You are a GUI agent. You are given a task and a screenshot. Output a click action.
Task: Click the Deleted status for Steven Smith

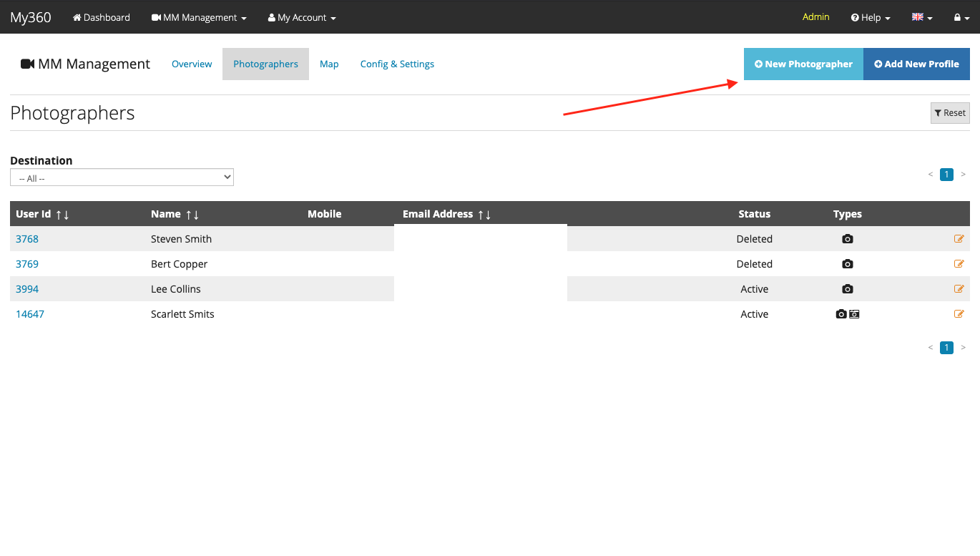coord(755,239)
